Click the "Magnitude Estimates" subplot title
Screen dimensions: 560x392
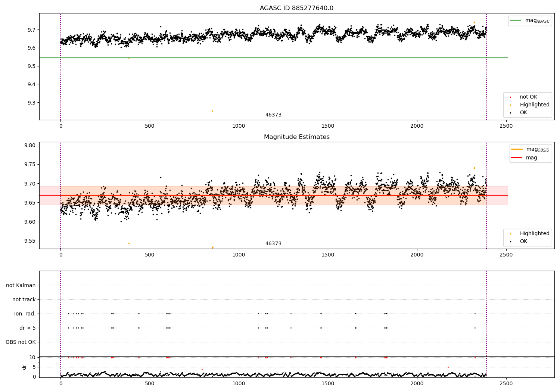(x=296, y=137)
